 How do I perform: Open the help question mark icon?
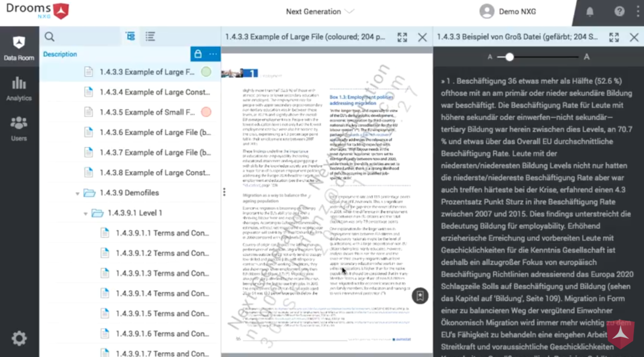pyautogui.click(x=619, y=12)
